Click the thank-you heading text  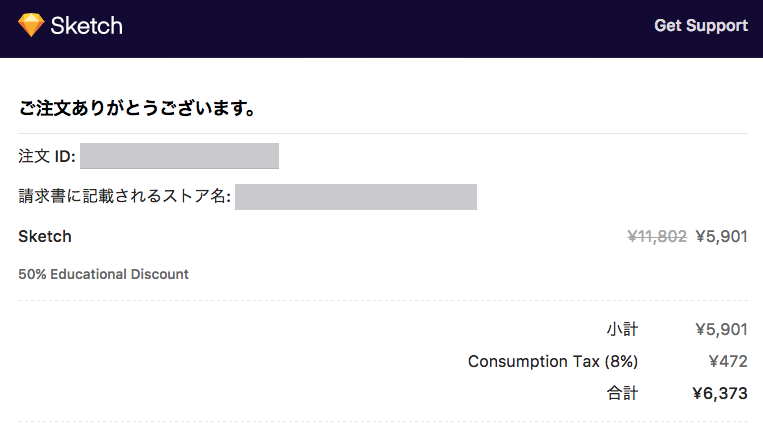click(137, 108)
